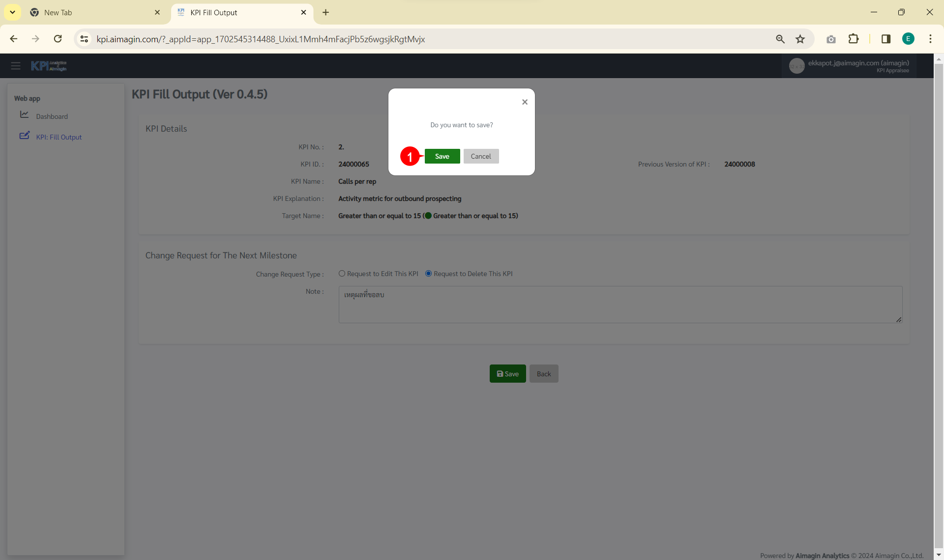
Task: Close the save confirmation dialog
Action: pos(525,102)
